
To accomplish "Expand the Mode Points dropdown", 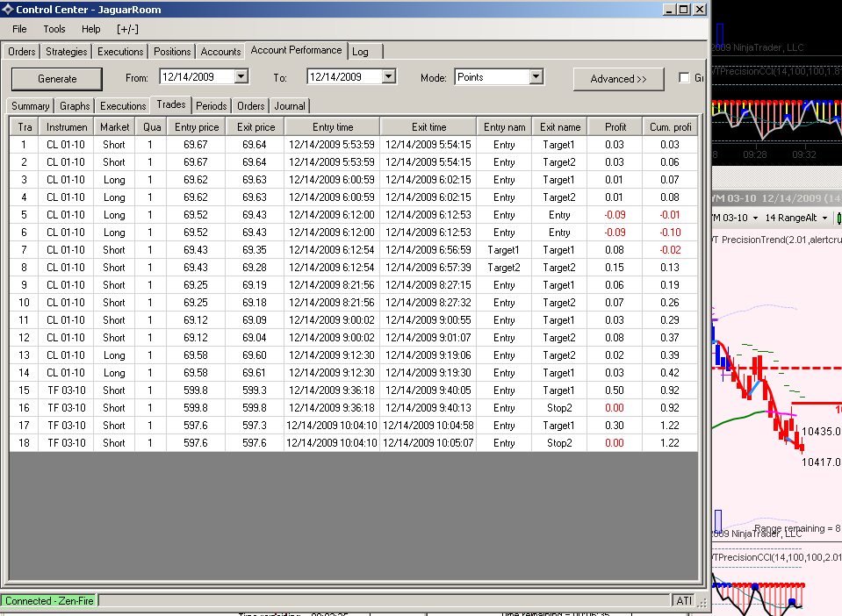I will coord(536,76).
